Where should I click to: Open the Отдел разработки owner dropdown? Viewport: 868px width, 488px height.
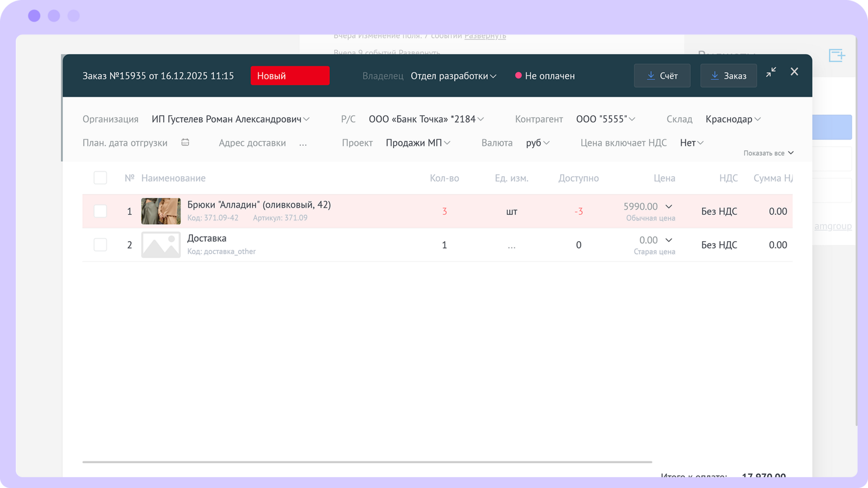[453, 76]
